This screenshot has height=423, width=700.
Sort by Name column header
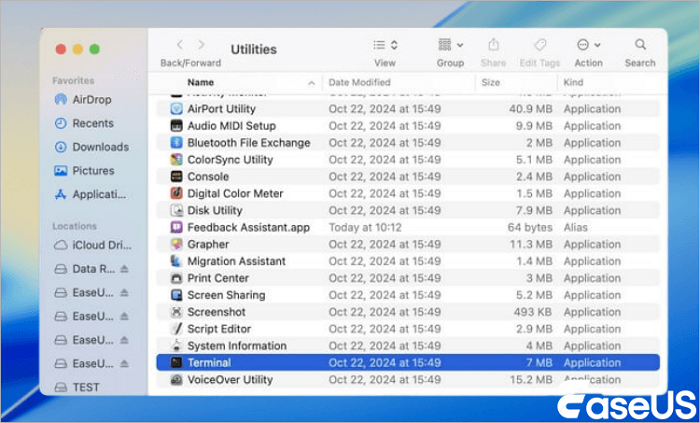[200, 83]
